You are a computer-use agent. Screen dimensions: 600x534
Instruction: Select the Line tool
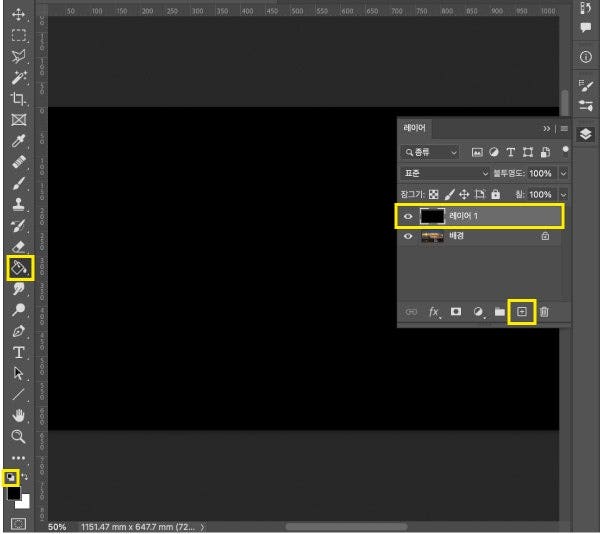tap(18, 394)
